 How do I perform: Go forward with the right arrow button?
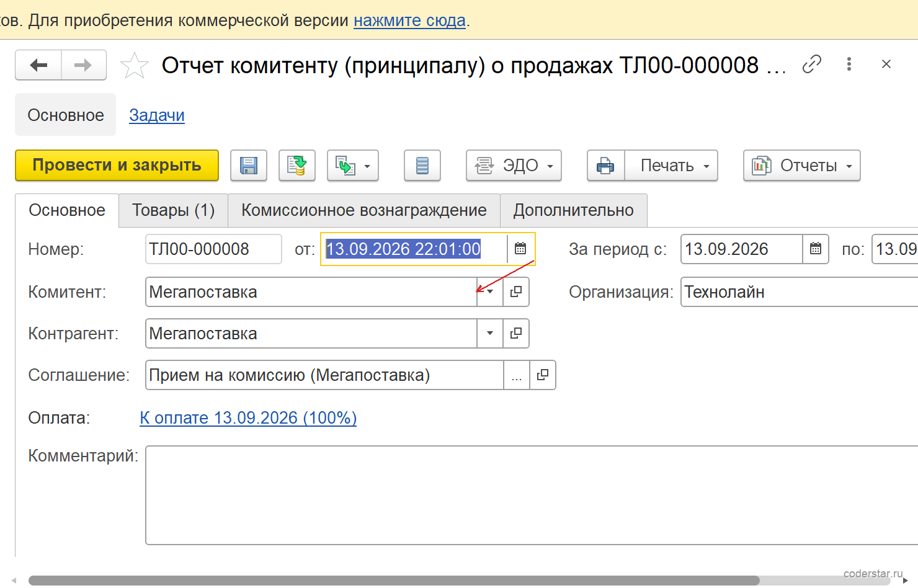tap(83, 65)
